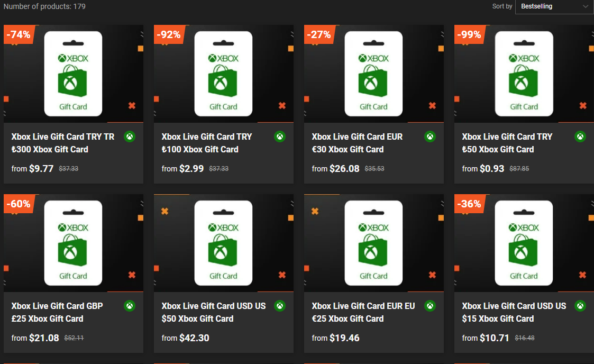The image size is (594, 364).
Task: Click Xbox icon beside GBP £25 gift card
Action: (x=130, y=306)
